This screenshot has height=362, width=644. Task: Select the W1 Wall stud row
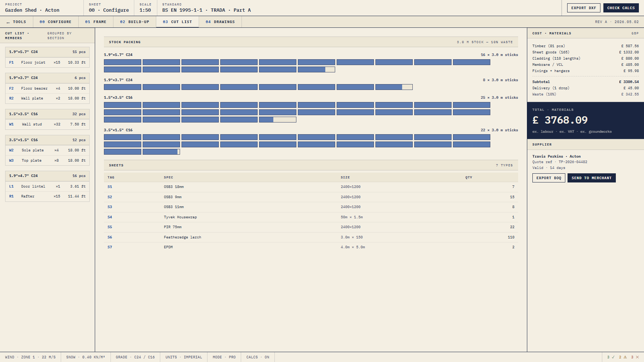tap(47, 124)
